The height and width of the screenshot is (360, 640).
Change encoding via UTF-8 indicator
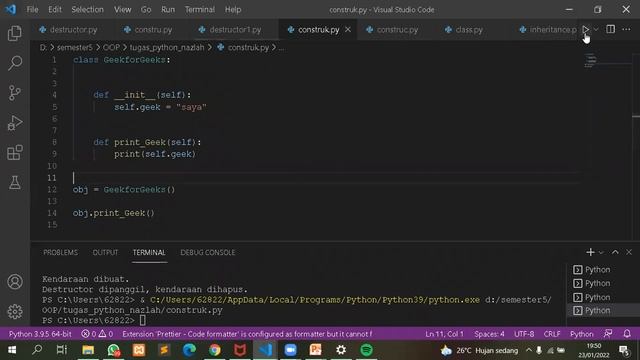[x=524, y=334]
